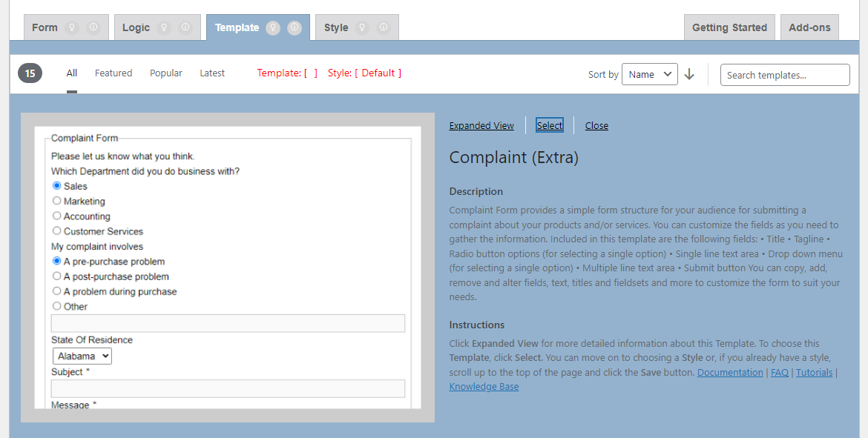This screenshot has width=868, height=438.
Task: Open the Getting Started tab
Action: coord(729,27)
